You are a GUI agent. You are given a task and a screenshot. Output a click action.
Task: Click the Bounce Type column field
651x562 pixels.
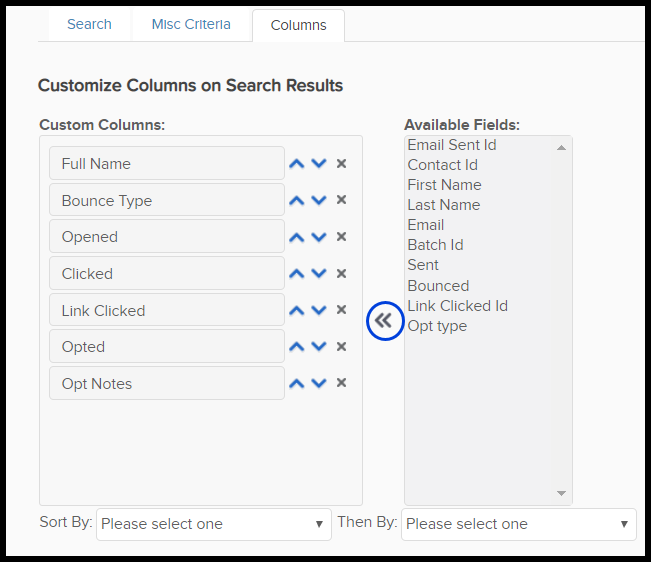tap(166, 201)
